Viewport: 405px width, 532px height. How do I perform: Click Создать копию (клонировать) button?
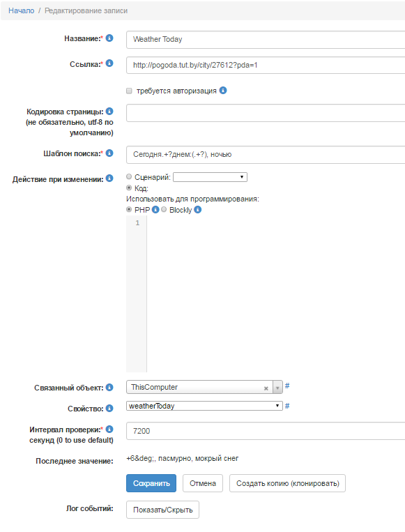(288, 483)
